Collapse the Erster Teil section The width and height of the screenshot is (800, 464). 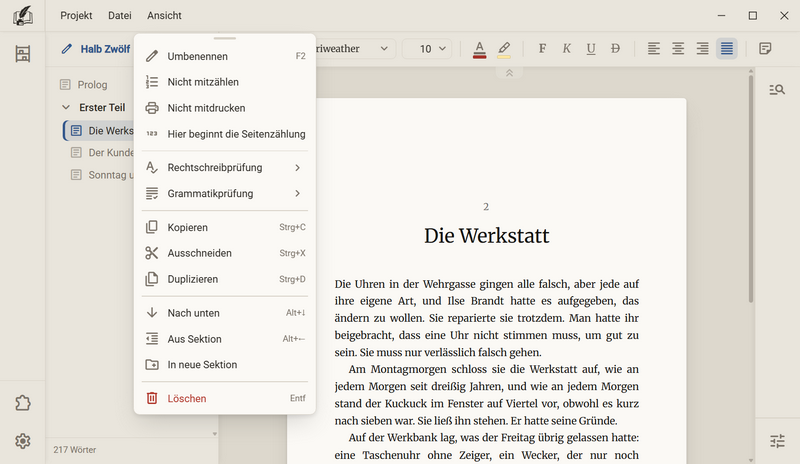[66, 108]
